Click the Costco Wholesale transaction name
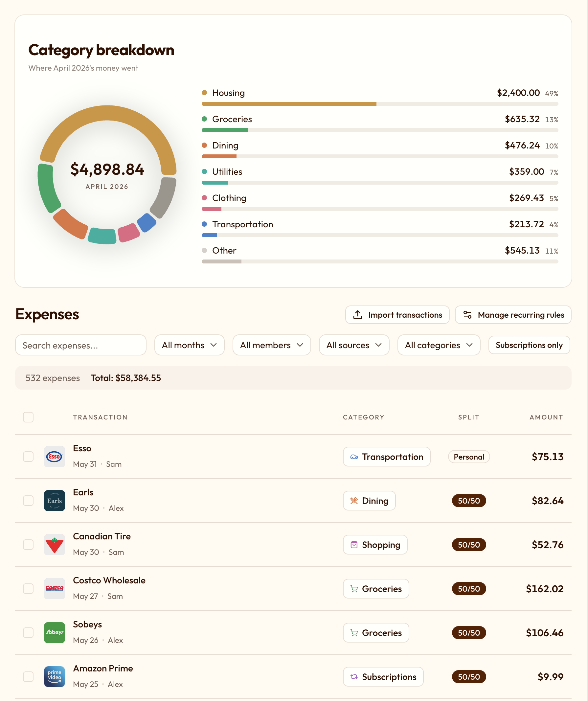Screen dimensions: 588x701 109,580
